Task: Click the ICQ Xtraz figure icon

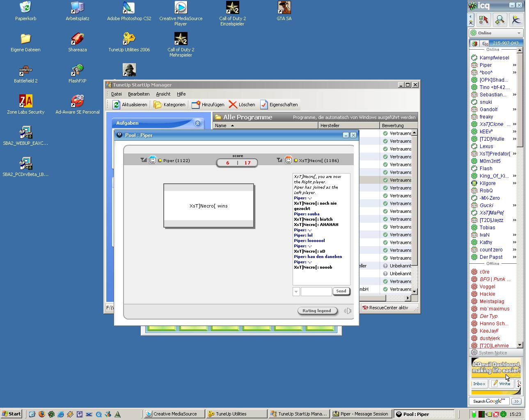Action: tap(516, 20)
